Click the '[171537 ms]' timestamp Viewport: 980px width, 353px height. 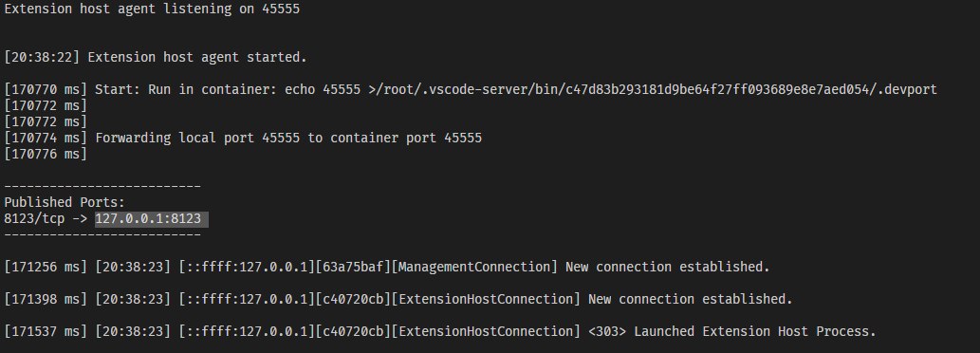[46, 331]
